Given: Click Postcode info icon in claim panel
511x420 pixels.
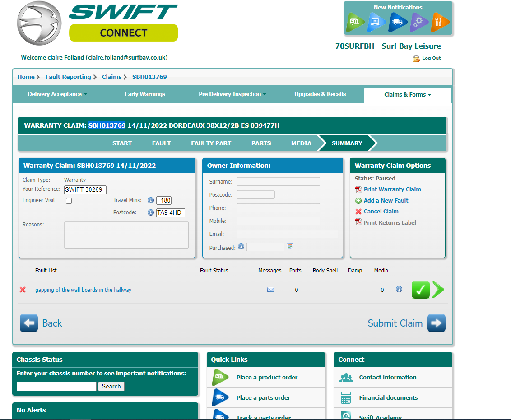Looking at the screenshot, I should tap(151, 212).
